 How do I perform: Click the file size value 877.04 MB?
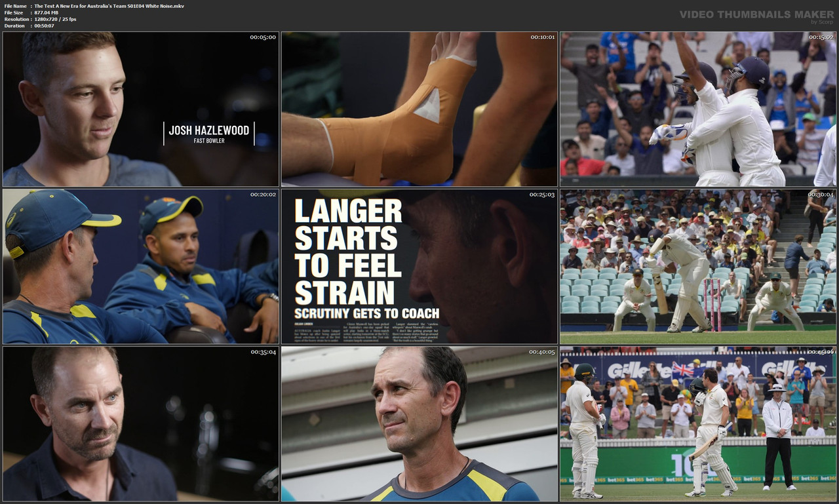tap(46, 12)
